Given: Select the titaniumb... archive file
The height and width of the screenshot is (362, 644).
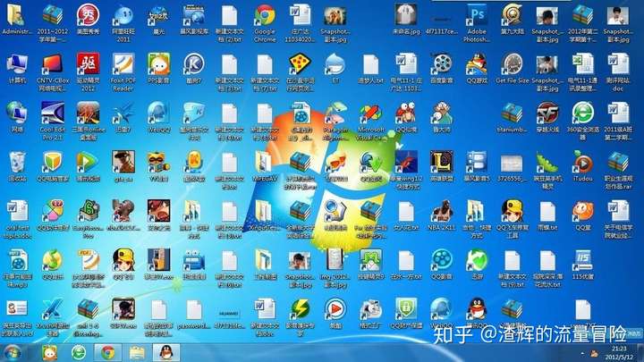Looking at the screenshot, I should [x=513, y=114].
